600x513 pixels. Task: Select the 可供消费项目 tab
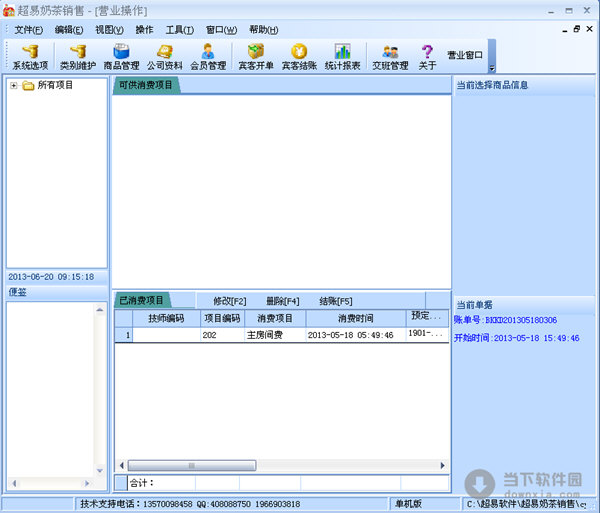click(x=146, y=85)
